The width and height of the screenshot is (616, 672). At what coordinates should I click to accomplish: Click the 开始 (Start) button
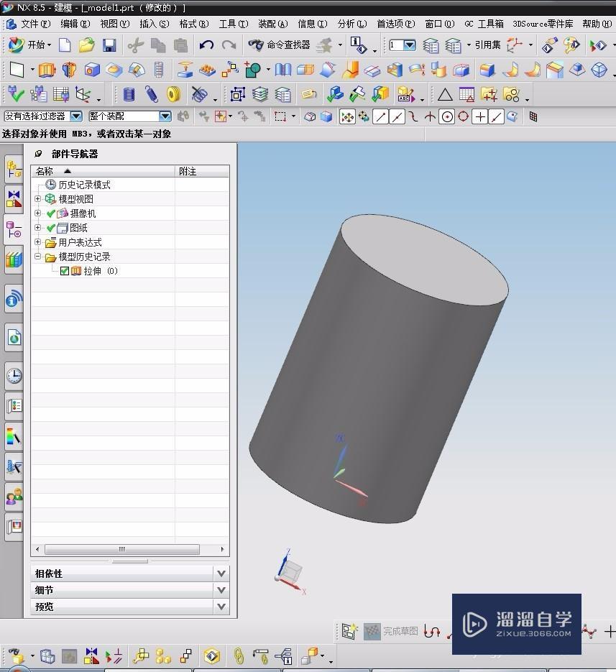[29, 45]
